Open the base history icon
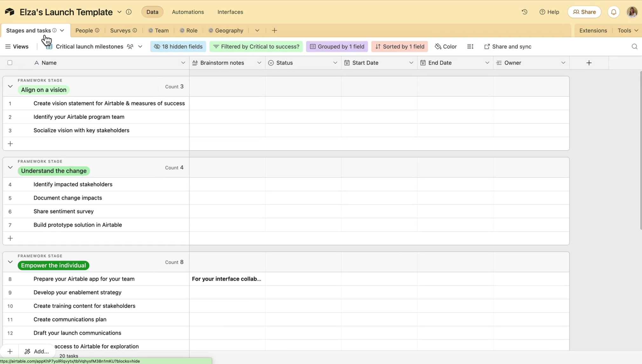642x364 pixels. (524, 12)
